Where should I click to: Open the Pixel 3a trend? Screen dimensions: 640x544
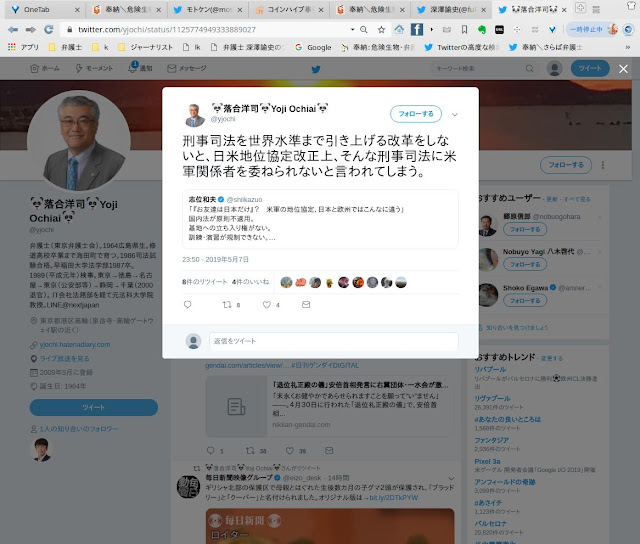click(x=487, y=461)
